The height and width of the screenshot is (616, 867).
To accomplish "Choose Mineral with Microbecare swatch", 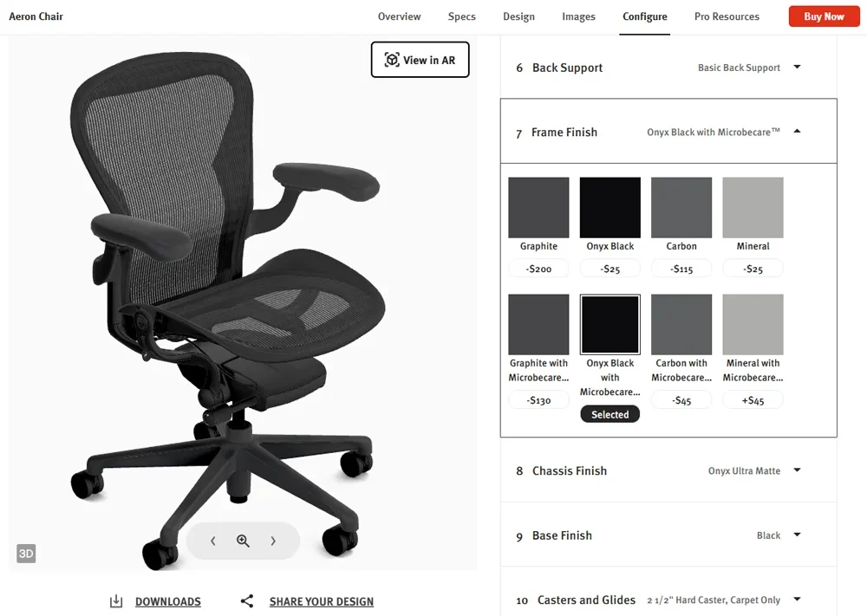I will coord(753,324).
